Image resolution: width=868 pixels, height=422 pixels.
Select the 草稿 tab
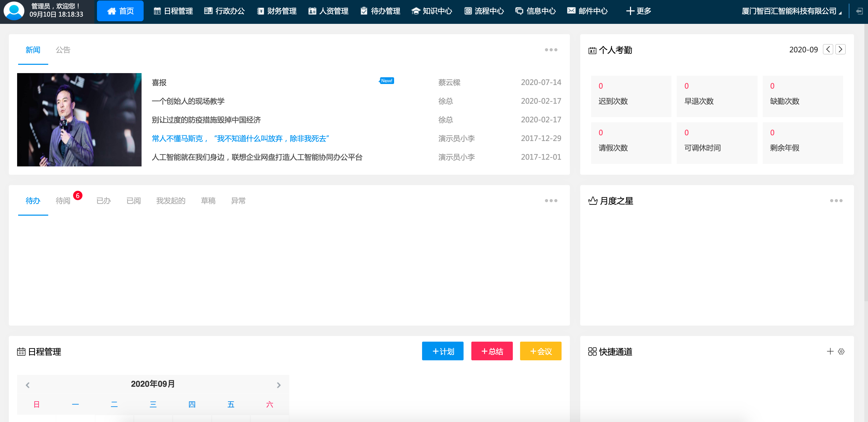coord(208,201)
